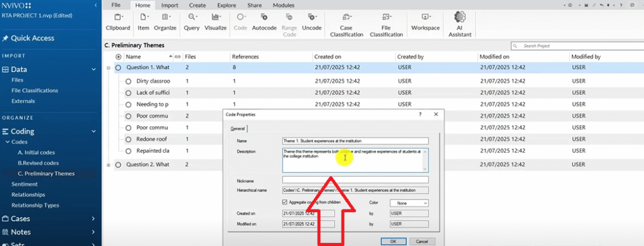Collapse the Codes folder in sidebar
Image resolution: width=644 pixels, height=246 pixels.
(8, 142)
